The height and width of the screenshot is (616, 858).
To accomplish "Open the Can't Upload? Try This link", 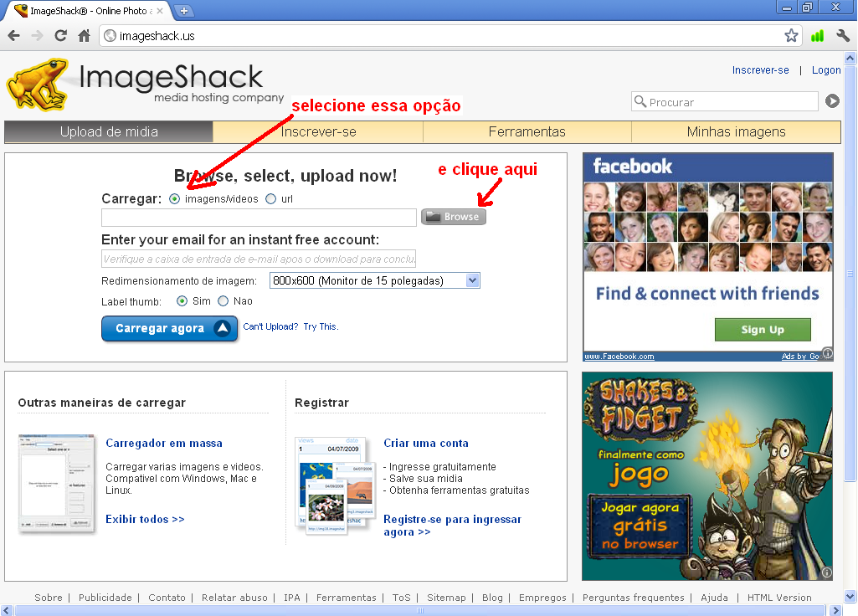I will click(290, 326).
